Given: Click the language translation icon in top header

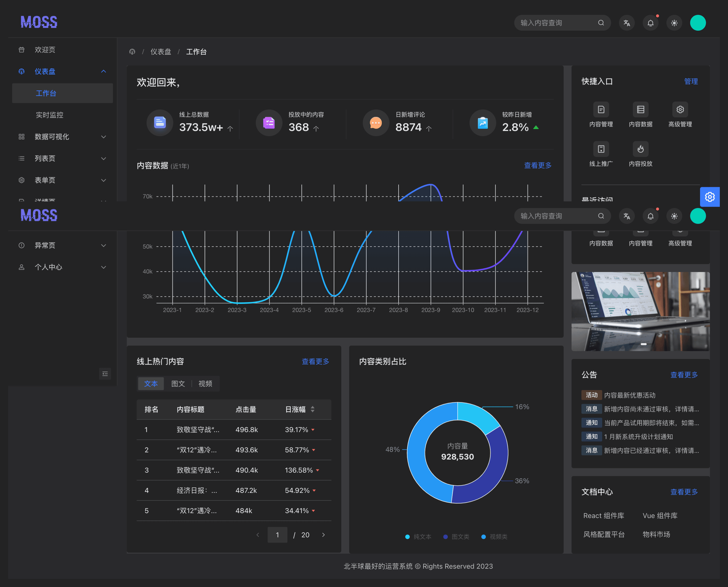Looking at the screenshot, I should tap(627, 23).
